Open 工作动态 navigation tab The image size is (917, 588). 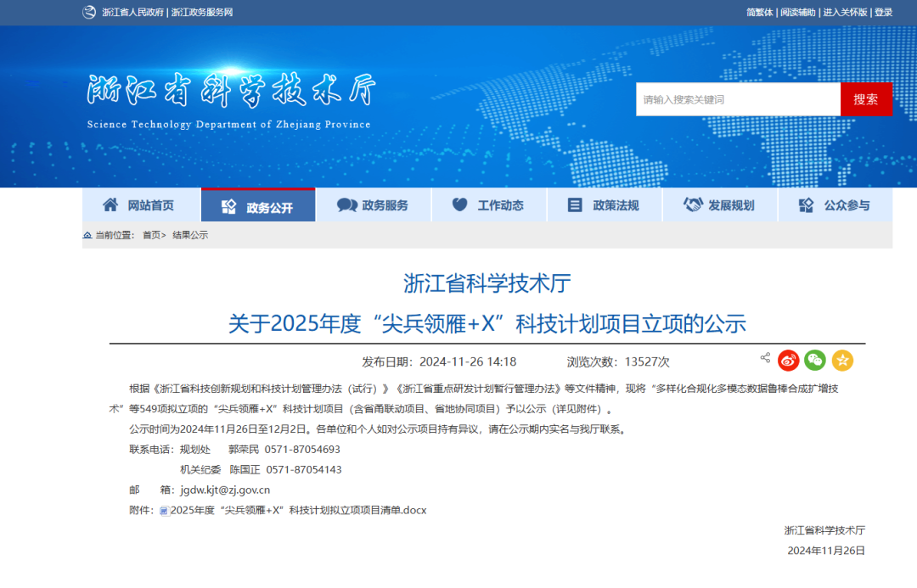coord(489,204)
